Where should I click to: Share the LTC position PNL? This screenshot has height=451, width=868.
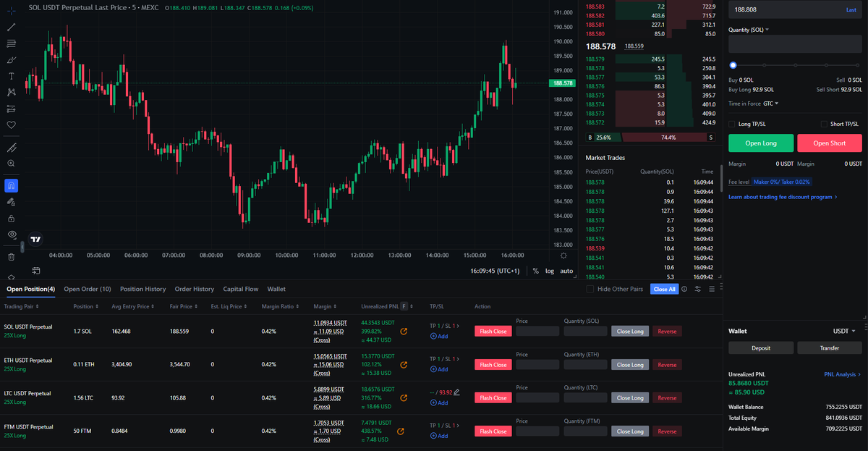[403, 397]
